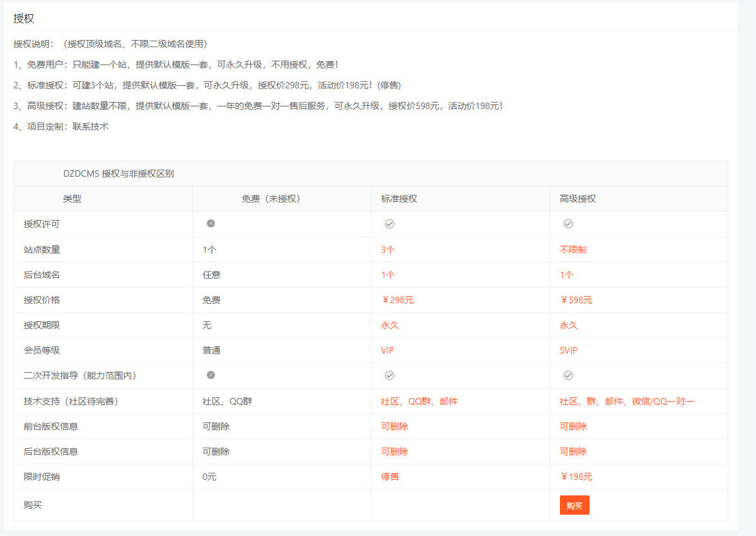Image resolution: width=756 pixels, height=536 pixels.
Task: Click the check icon under 标准授权 for 授权许可
Action: pos(390,224)
